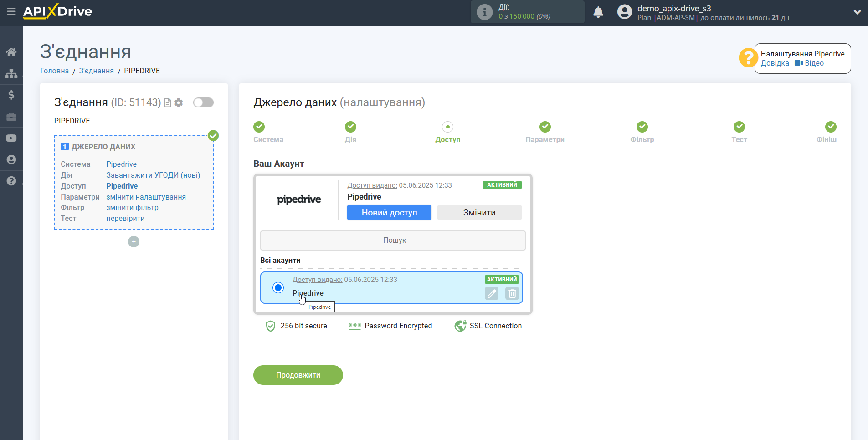
Task: Click змінити налаштування link
Action: point(146,197)
